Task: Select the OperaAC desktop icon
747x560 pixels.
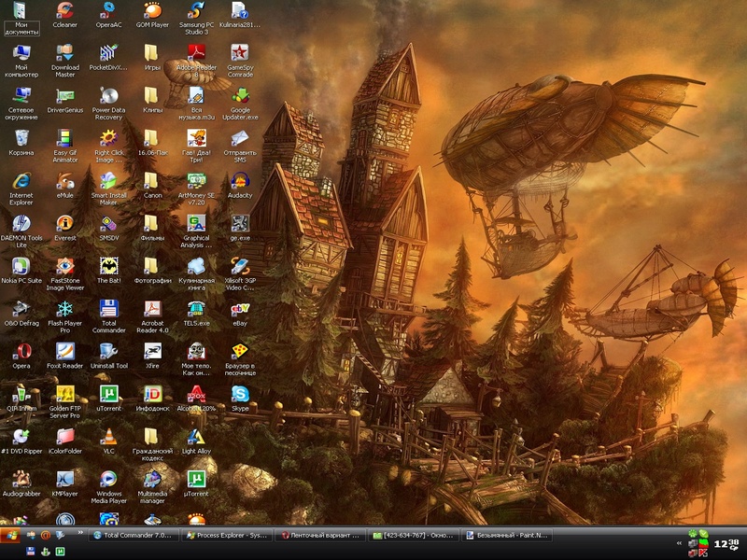Action: 108,10
